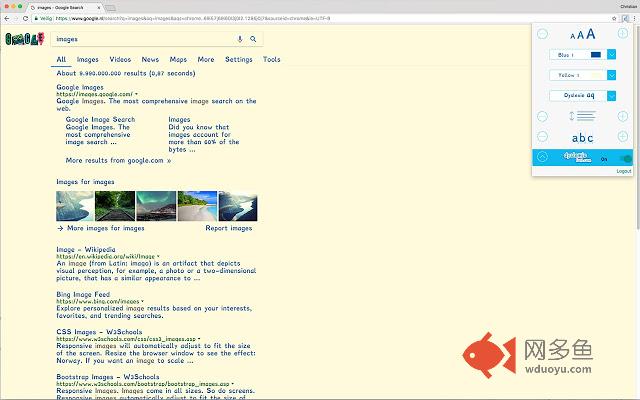Decrease letter spacing minus icon beside abc
Screen dimensions: 640x400
coord(542,136)
